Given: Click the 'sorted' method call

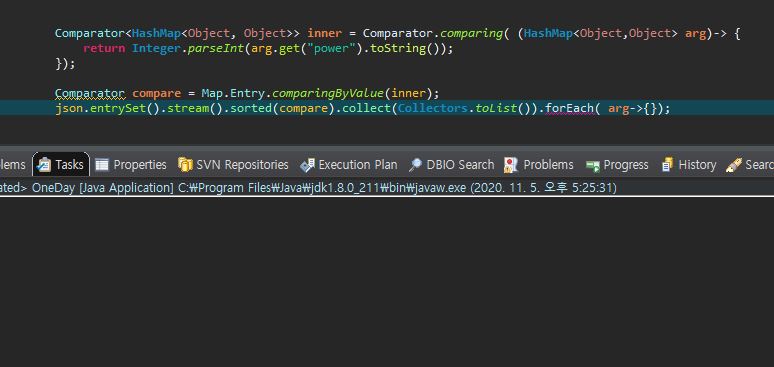Looking at the screenshot, I should pyautogui.click(x=251, y=108).
